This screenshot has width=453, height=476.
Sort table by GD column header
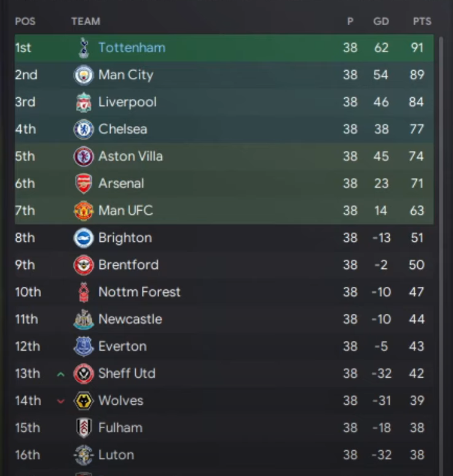pyautogui.click(x=381, y=21)
